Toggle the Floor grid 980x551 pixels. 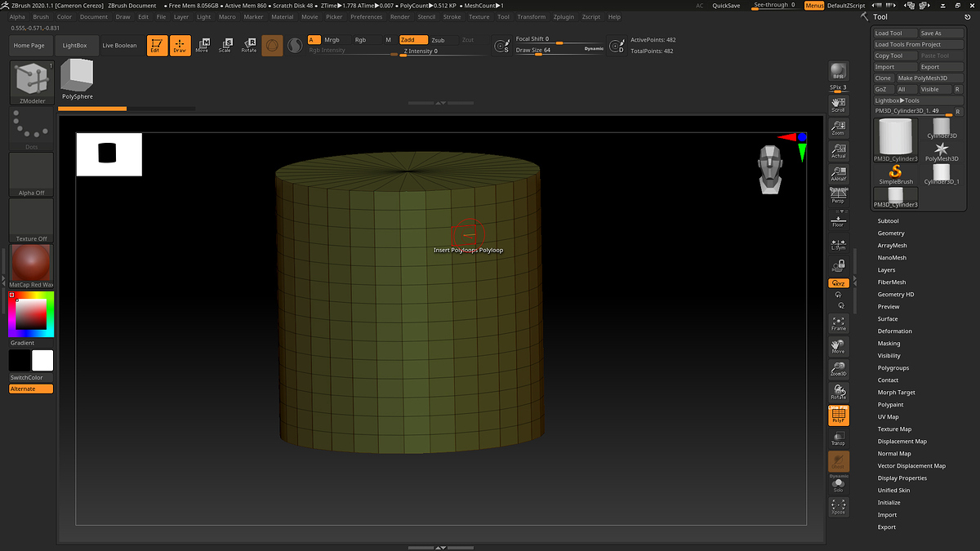click(x=838, y=220)
